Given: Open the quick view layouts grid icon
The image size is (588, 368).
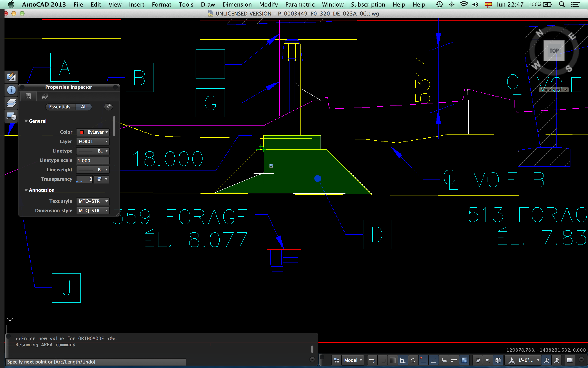Looking at the screenshot, I should point(336,360).
